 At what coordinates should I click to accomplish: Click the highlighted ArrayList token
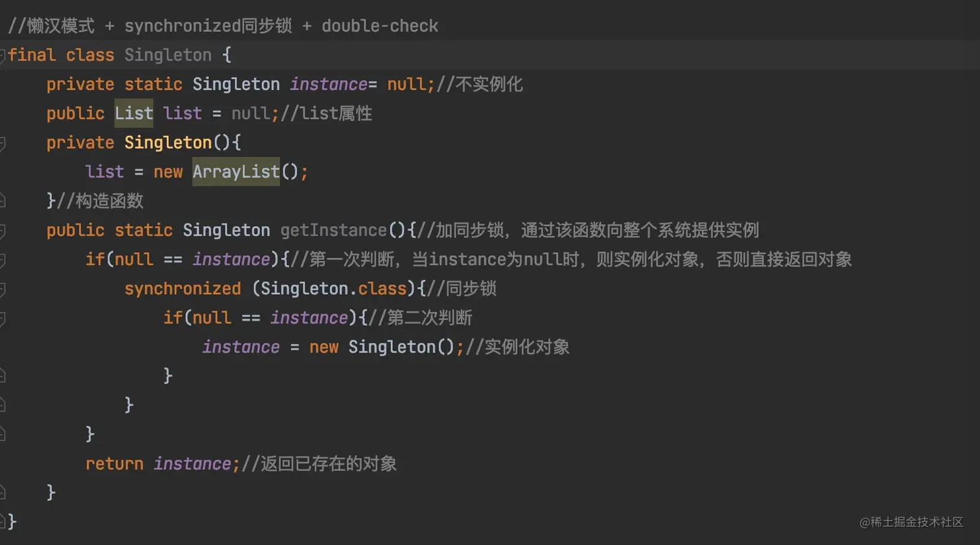point(236,171)
